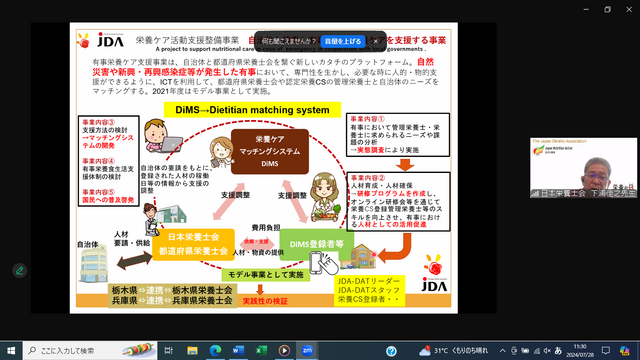Click the 事業内容⑤ 国民への普及啓発 text

108,196
